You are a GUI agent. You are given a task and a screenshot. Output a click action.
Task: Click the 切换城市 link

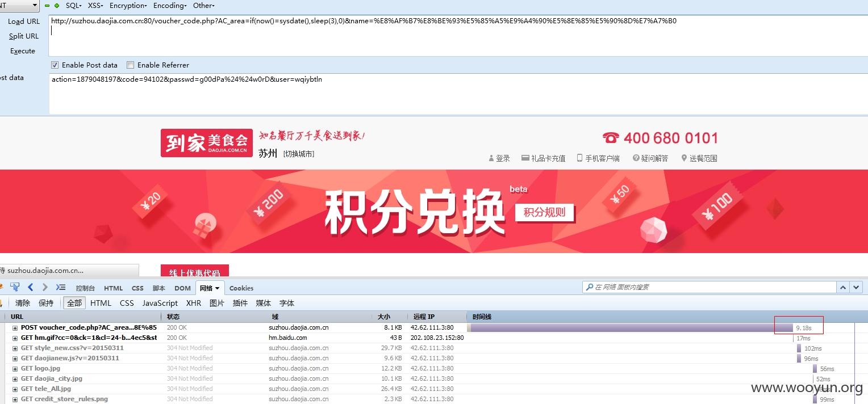pyautogui.click(x=299, y=154)
